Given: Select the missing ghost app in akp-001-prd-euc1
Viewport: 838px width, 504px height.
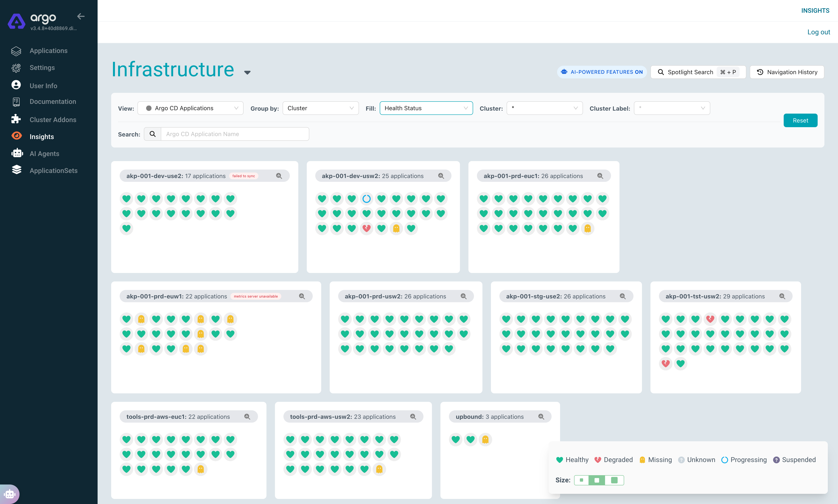Looking at the screenshot, I should click(x=587, y=228).
